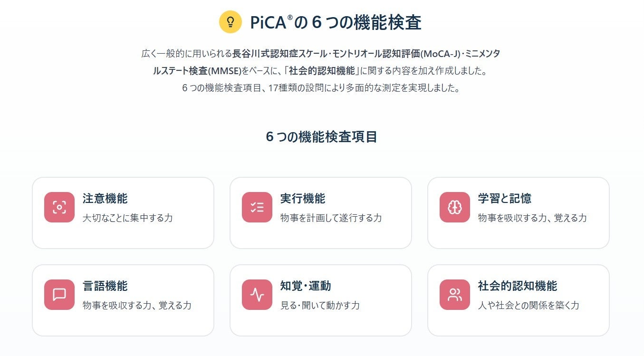Click the PiCAの６つの機能検査 main heading
The width and height of the screenshot is (644, 356).
336,22
